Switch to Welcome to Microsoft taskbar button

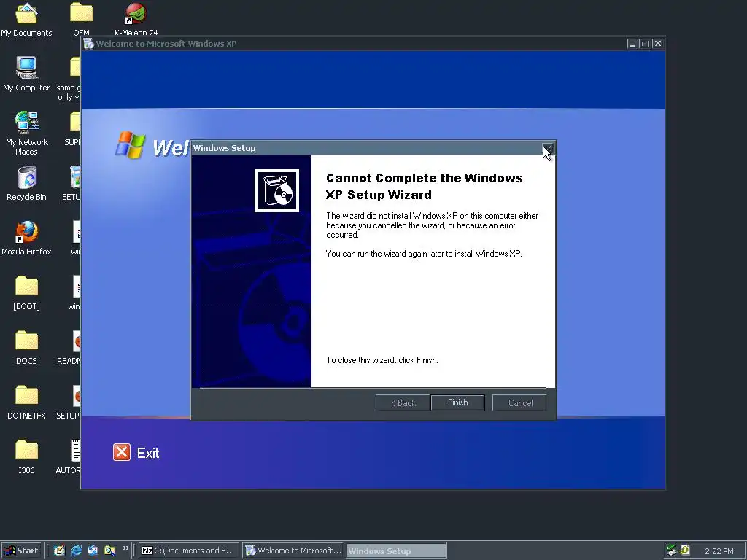[293, 551]
